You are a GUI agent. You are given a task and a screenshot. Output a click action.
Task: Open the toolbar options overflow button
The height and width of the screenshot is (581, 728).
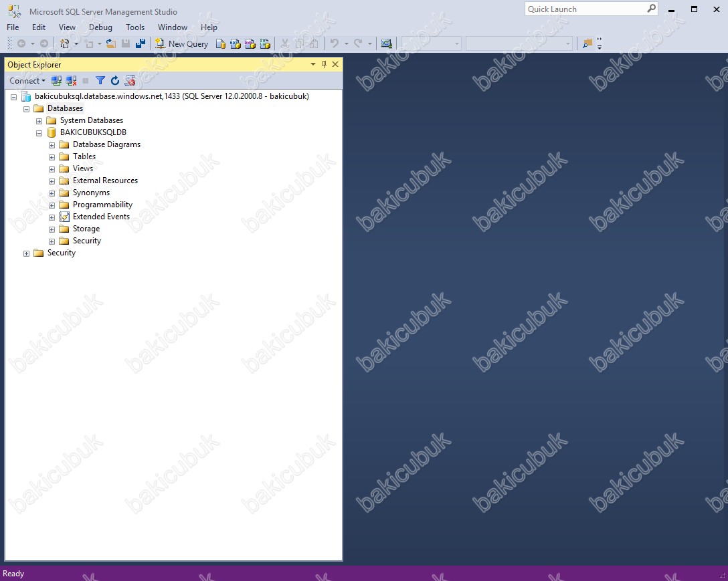pos(600,43)
